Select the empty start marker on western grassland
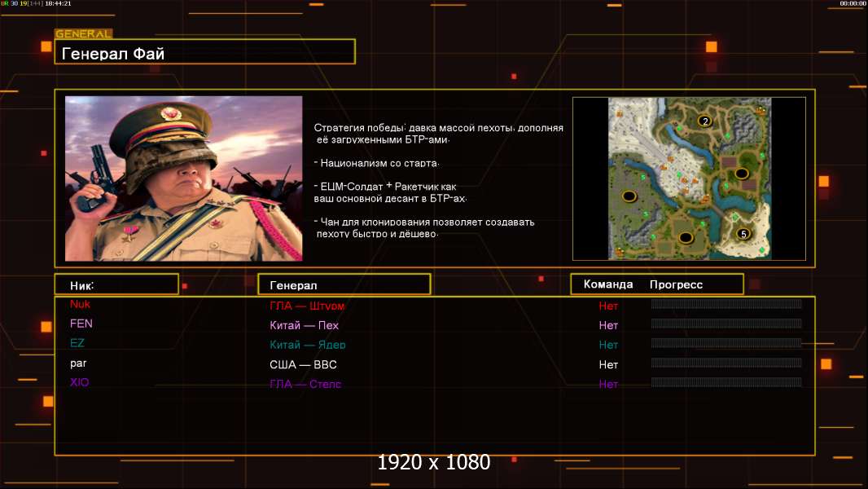The width and height of the screenshot is (868, 489). tap(629, 196)
